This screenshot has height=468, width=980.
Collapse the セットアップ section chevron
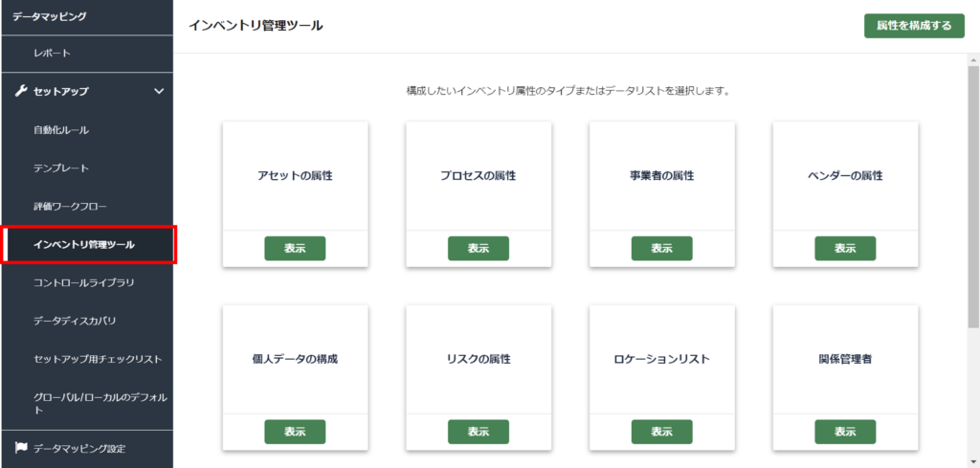159,91
